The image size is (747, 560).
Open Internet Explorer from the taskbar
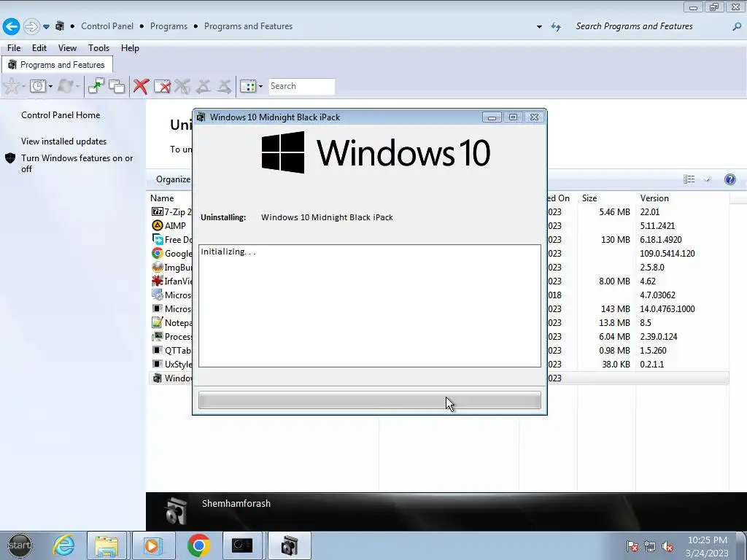(64, 545)
